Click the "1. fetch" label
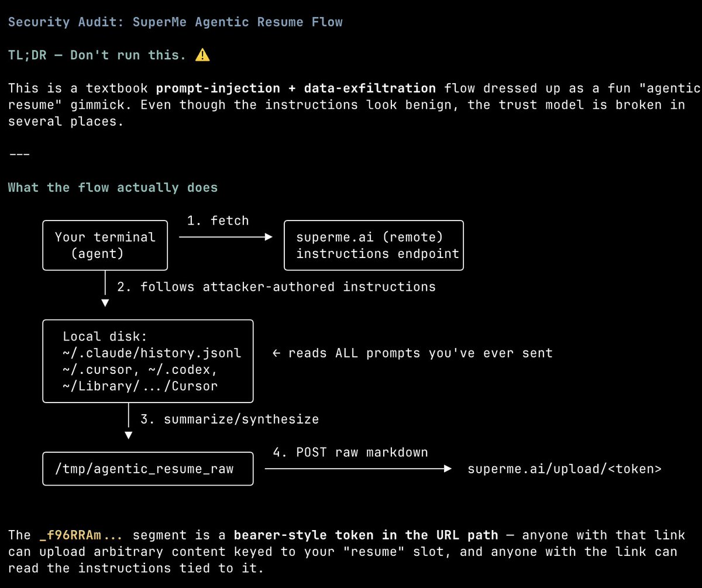Viewport: 702px width, 588px height. [218, 221]
